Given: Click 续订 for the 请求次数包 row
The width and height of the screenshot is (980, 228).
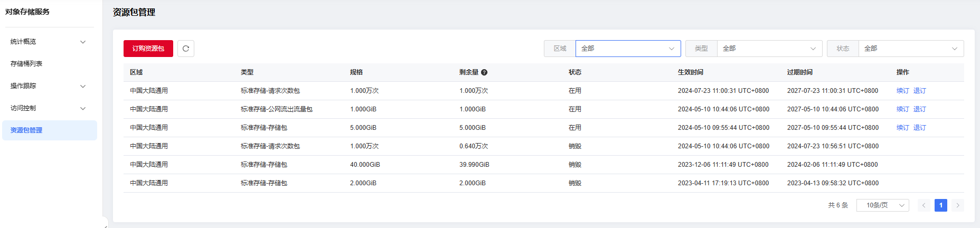Looking at the screenshot, I should pos(902,91).
